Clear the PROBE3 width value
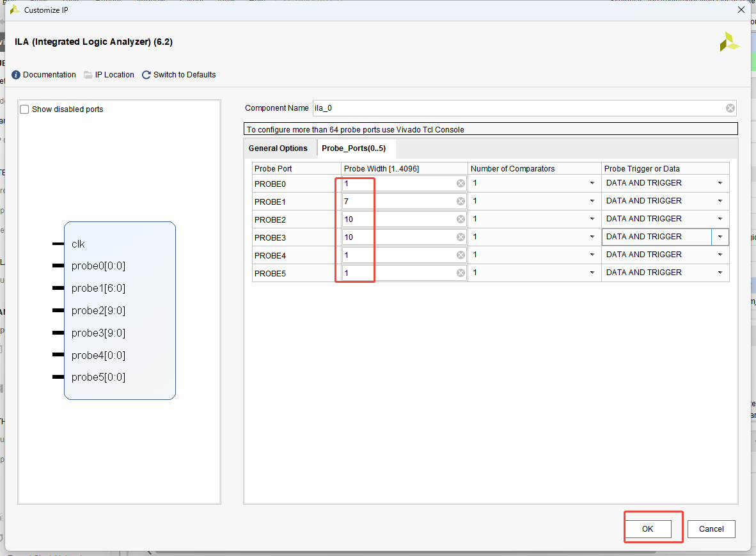Image resolution: width=756 pixels, height=556 pixels. pos(461,237)
